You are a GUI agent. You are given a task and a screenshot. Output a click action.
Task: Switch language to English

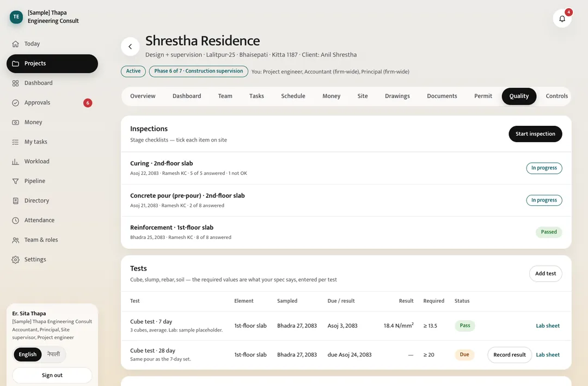tap(28, 354)
